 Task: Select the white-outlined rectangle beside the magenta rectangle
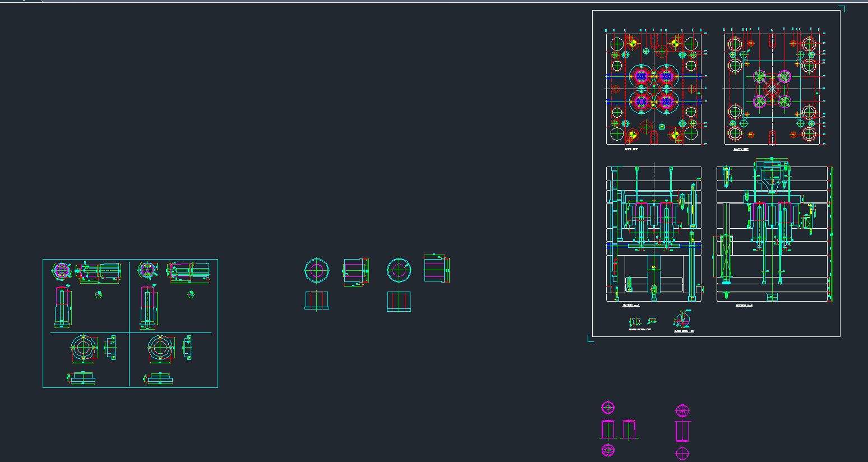tap(630, 429)
